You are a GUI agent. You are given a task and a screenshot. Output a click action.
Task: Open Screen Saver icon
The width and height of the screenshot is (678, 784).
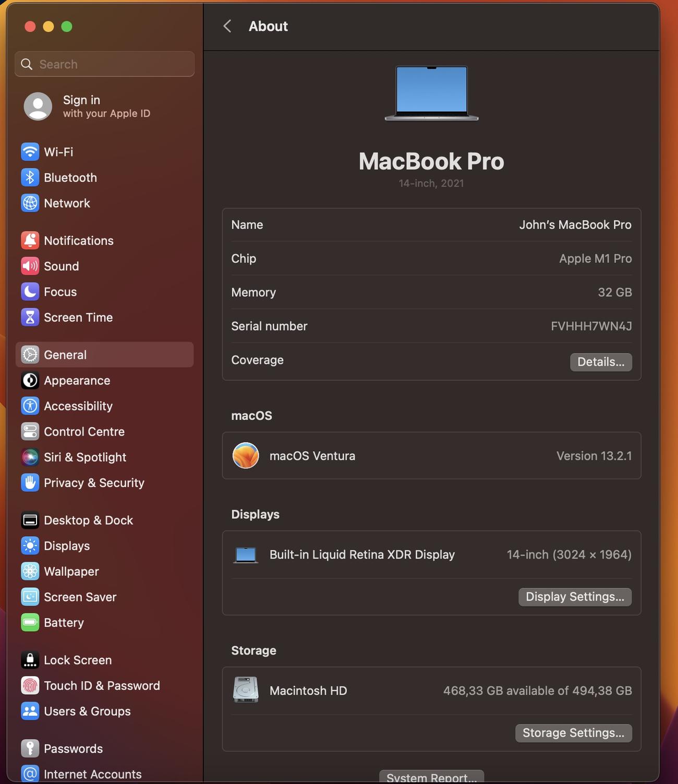click(30, 597)
